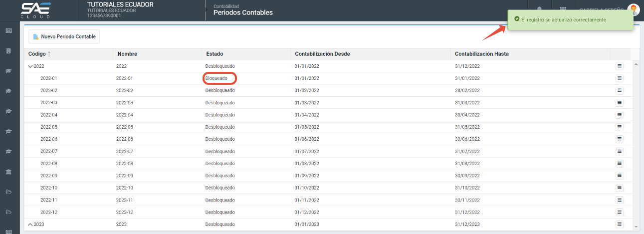This screenshot has width=644, height=234.
Task: Open row menu for year 2022
Action: (x=619, y=66)
